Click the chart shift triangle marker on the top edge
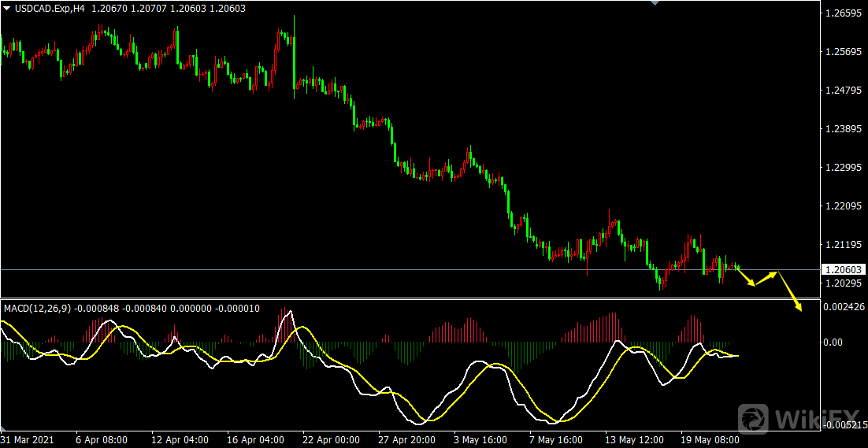Viewport: 868px width, 448px height. pyautogui.click(x=652, y=3)
